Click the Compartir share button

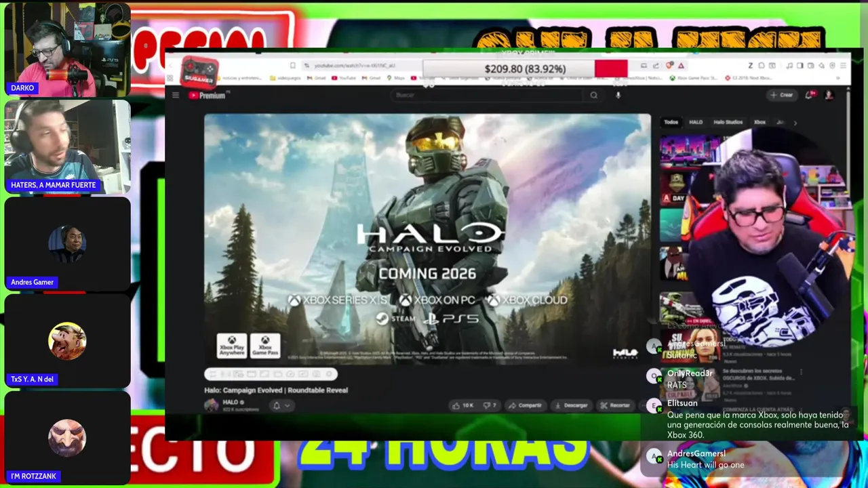pyautogui.click(x=526, y=405)
